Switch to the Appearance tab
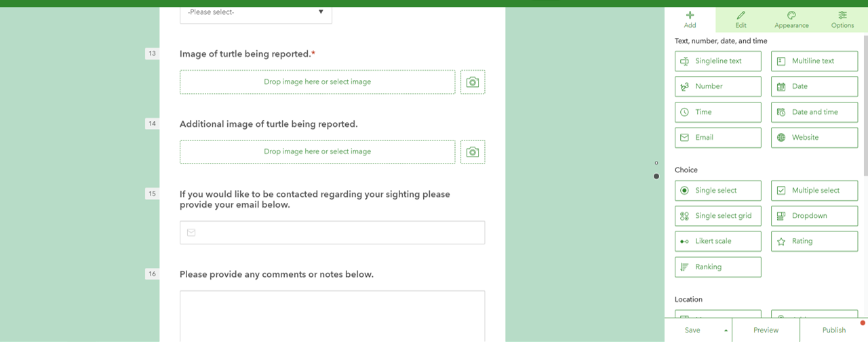 click(791, 19)
